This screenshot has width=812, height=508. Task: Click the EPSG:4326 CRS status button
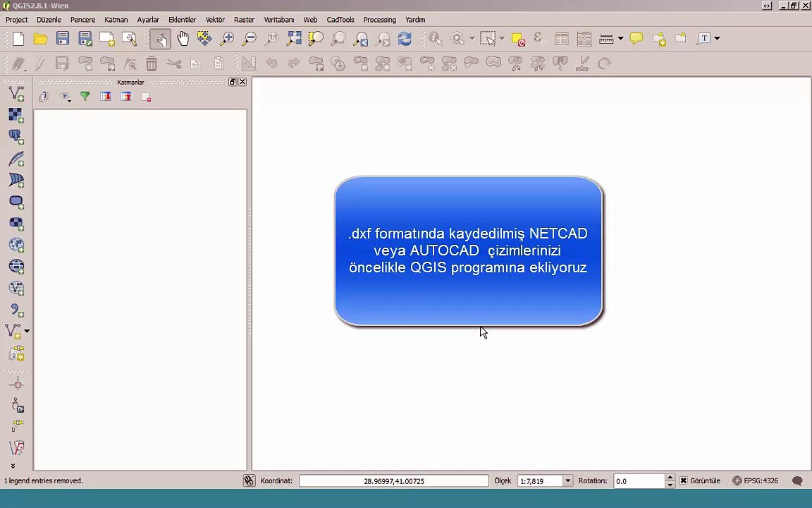pyautogui.click(x=755, y=481)
